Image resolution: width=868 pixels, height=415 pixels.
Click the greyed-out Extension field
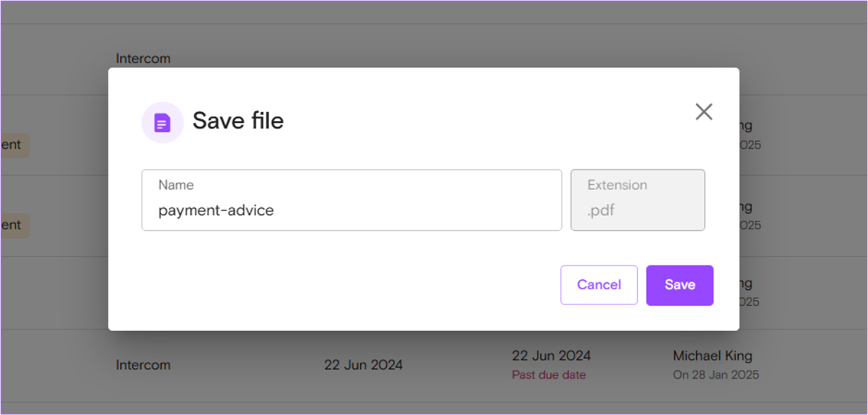[x=638, y=200]
